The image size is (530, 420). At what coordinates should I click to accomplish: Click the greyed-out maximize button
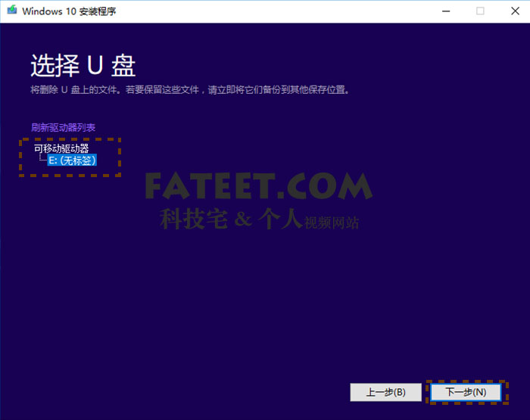click(x=480, y=11)
